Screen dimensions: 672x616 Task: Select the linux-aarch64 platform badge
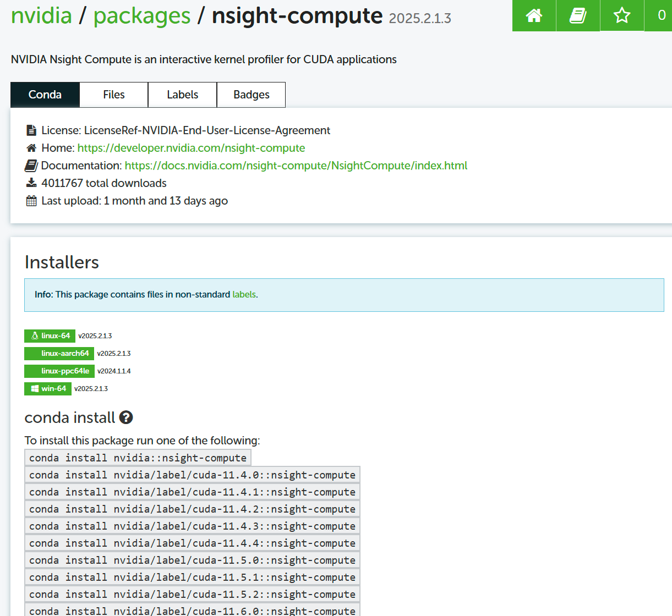(59, 354)
